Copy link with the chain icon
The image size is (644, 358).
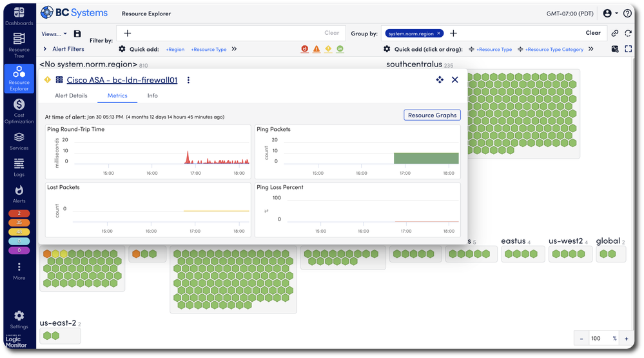pyautogui.click(x=615, y=34)
